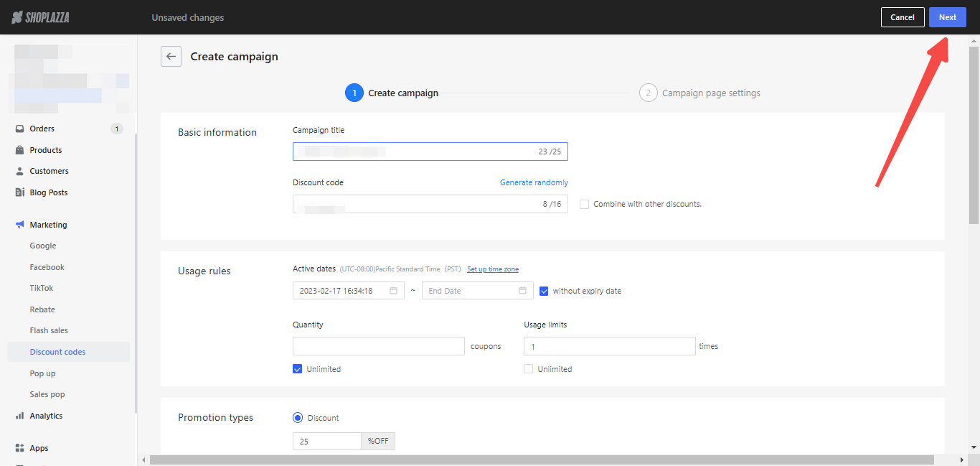Screen dimensions: 980x466
Task: Click the step 2 circle indicator
Action: 649,93
